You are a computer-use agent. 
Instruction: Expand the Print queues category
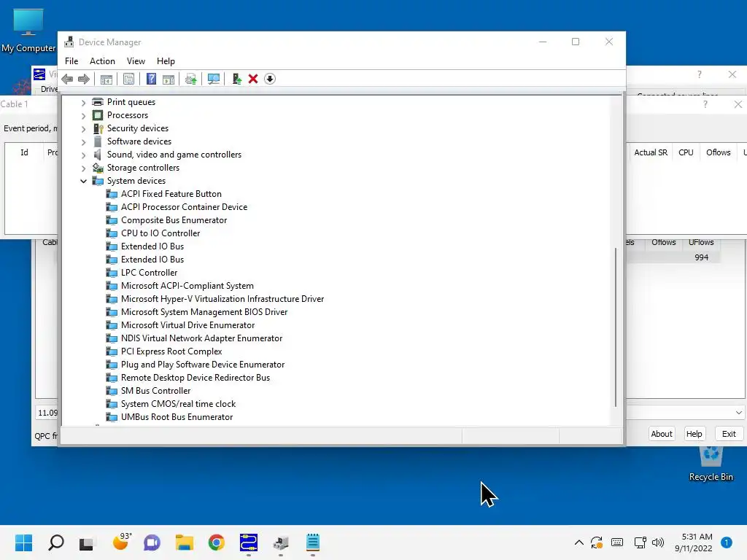tap(83, 102)
